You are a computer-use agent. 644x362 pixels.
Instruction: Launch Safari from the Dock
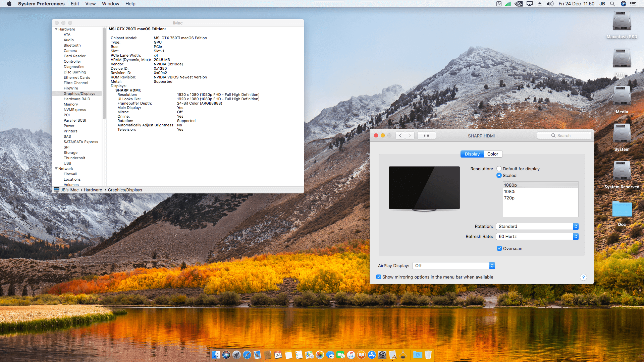tap(247, 355)
